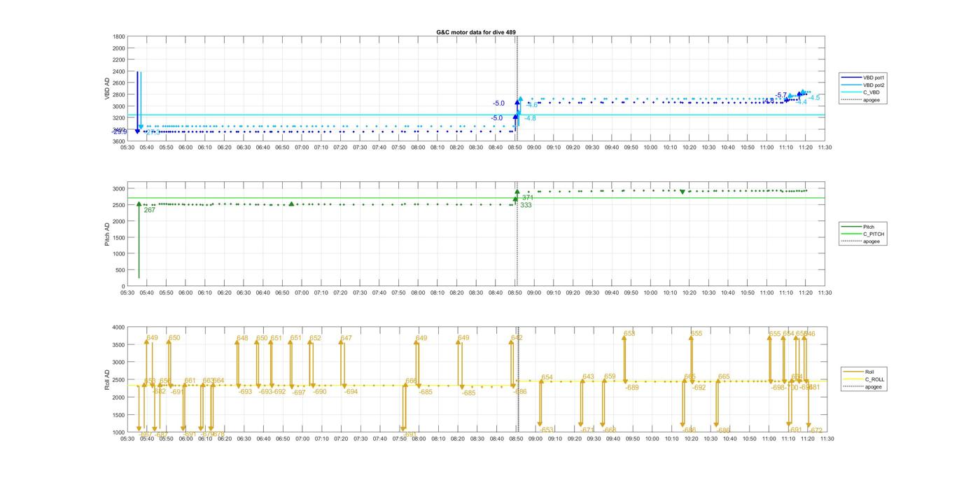
Task: Click the -5.7 VBD data label
Action: [x=781, y=95]
